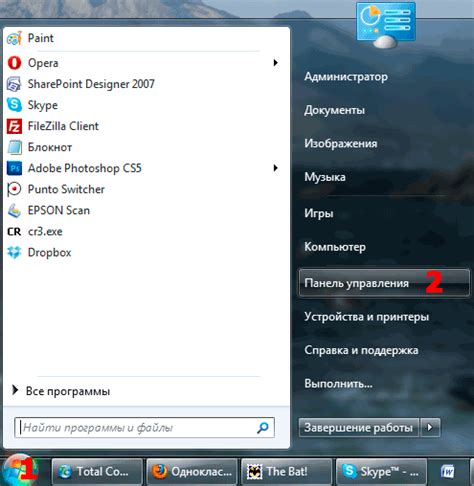Open cr3.exe program entry

pyautogui.click(x=35, y=231)
